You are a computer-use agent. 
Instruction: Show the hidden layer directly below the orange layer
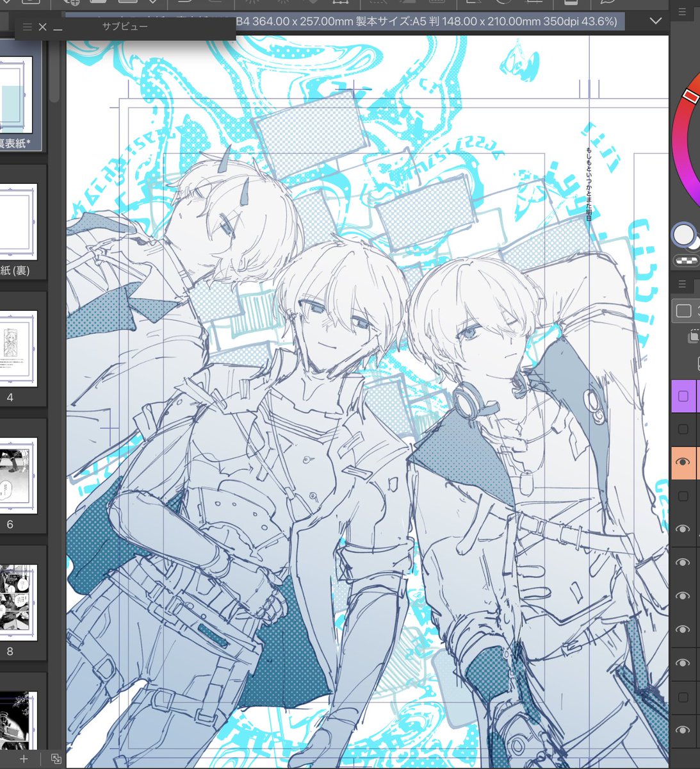point(683,496)
